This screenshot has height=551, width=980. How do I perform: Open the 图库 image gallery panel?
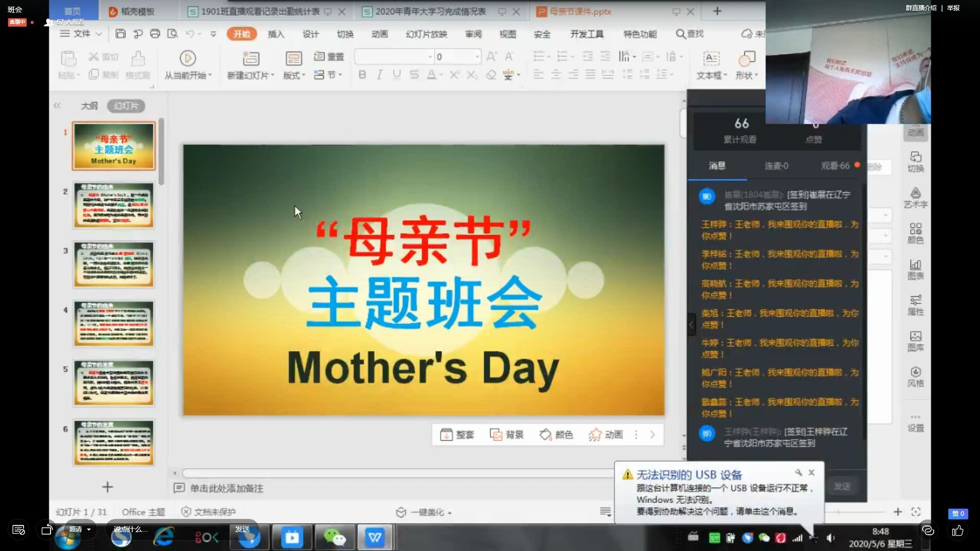coord(916,339)
